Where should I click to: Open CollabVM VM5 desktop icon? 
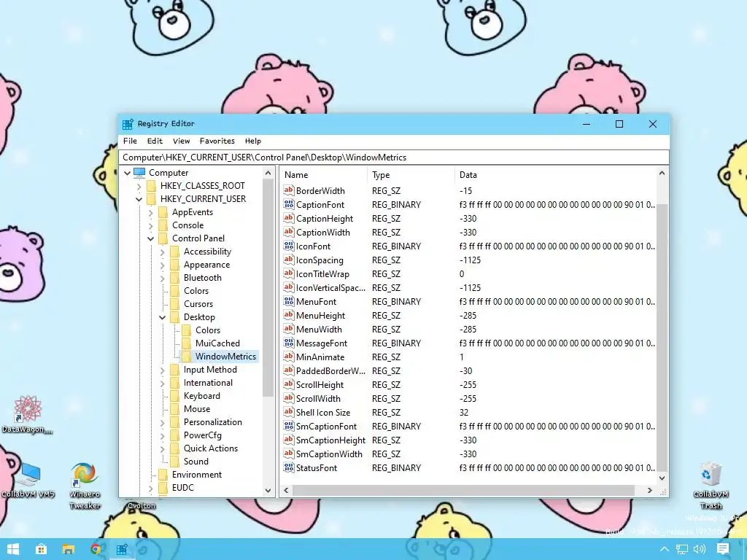[x=28, y=480]
